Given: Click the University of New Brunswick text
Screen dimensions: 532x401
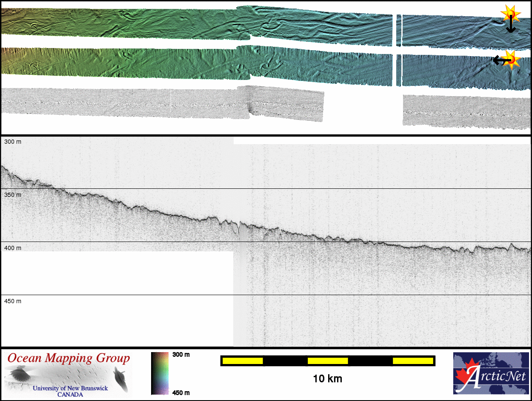Looking at the screenshot, I should [x=70, y=388].
